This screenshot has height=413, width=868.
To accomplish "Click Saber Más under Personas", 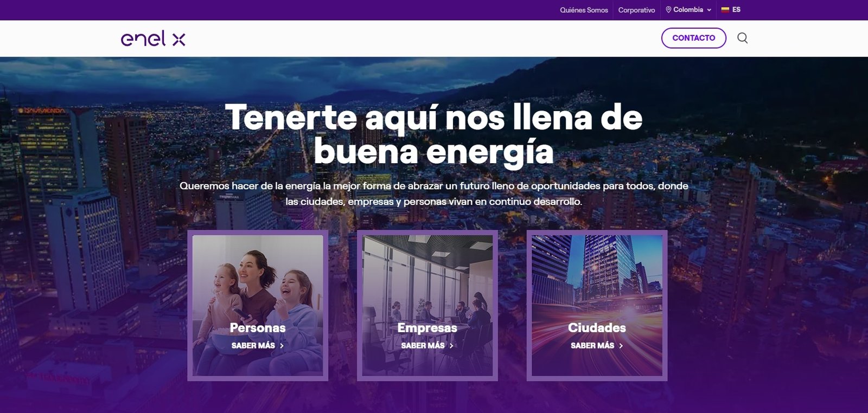I will 253,346.
